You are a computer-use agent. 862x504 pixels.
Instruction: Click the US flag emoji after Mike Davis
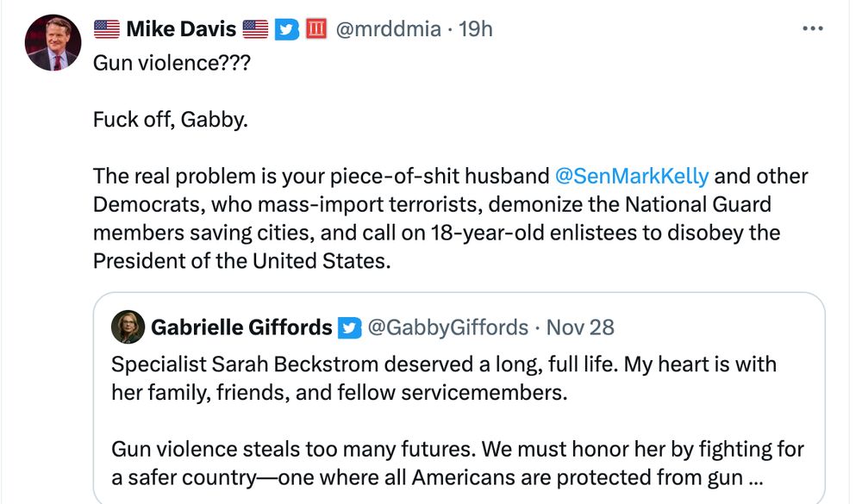tap(255, 29)
